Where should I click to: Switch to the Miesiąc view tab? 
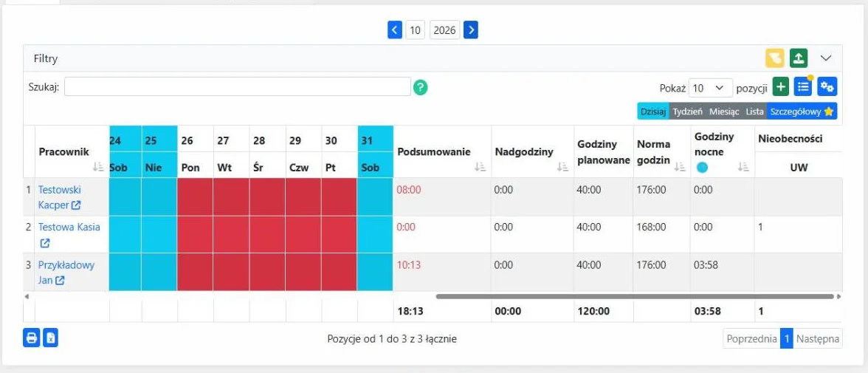pyautogui.click(x=724, y=112)
